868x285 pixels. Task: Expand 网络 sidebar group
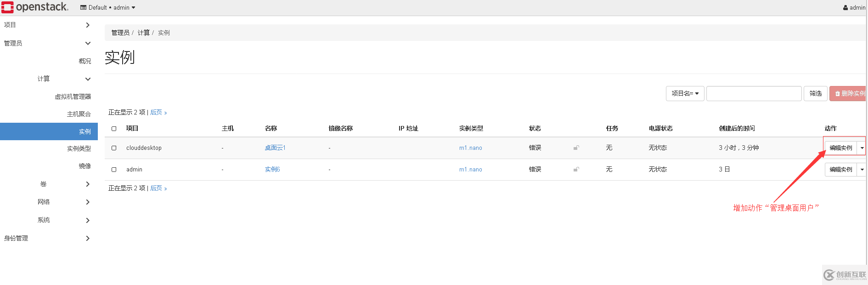(88, 202)
